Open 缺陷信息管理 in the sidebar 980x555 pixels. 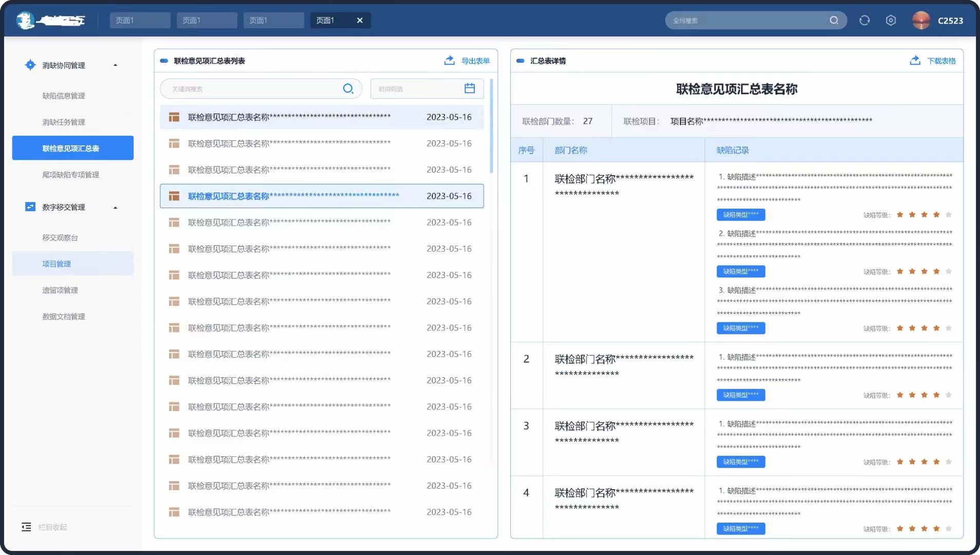click(64, 96)
